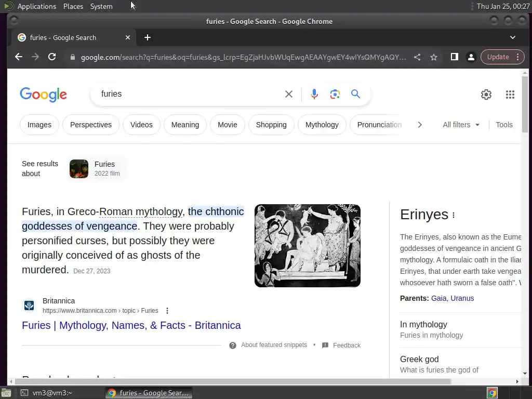Image resolution: width=532 pixels, height=399 pixels.
Task: Open Erinyes panel more options dots
Action: (454, 215)
